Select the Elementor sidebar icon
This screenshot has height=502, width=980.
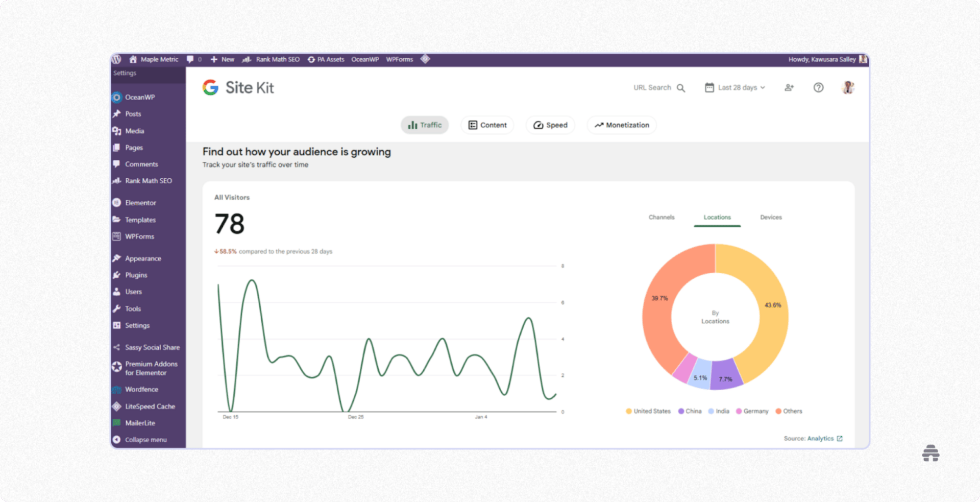(x=117, y=203)
